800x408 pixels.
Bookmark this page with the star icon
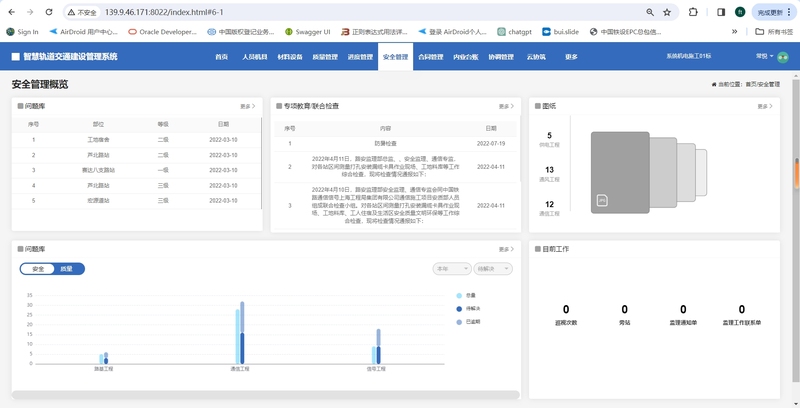pyautogui.click(x=671, y=12)
